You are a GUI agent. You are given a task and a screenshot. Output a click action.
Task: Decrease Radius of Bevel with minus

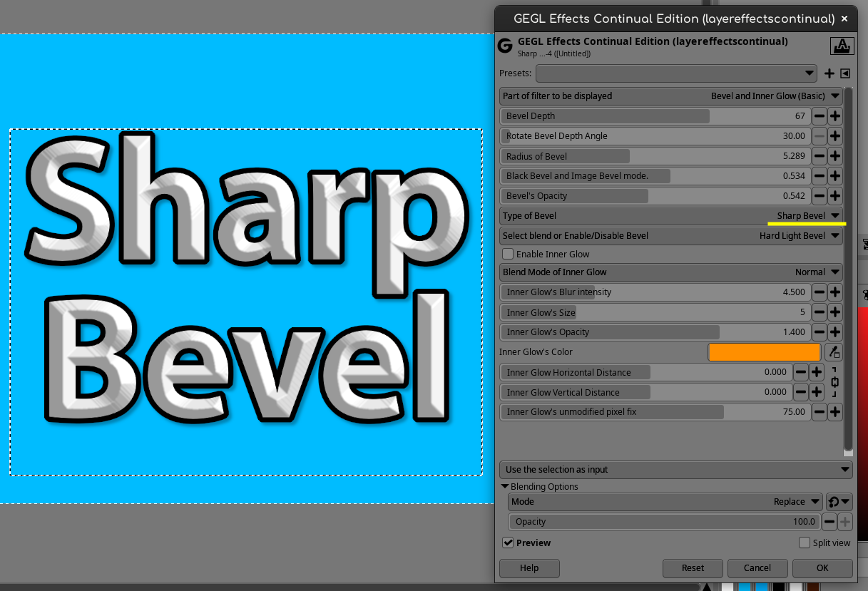pos(820,156)
